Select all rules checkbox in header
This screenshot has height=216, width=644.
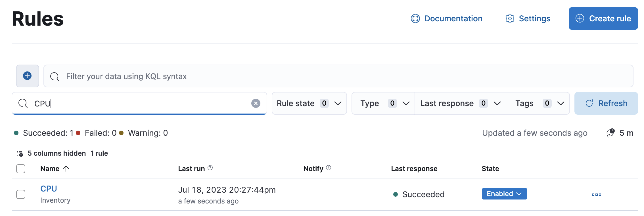click(x=21, y=169)
